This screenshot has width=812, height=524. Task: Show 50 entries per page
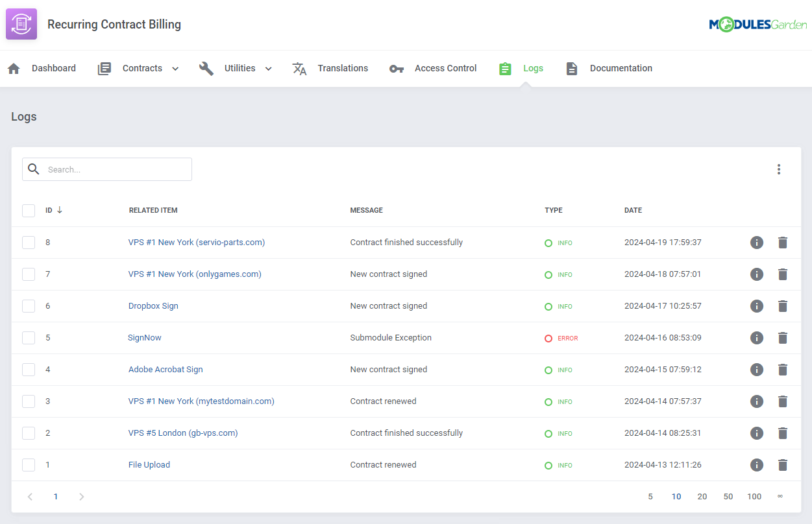pos(728,497)
